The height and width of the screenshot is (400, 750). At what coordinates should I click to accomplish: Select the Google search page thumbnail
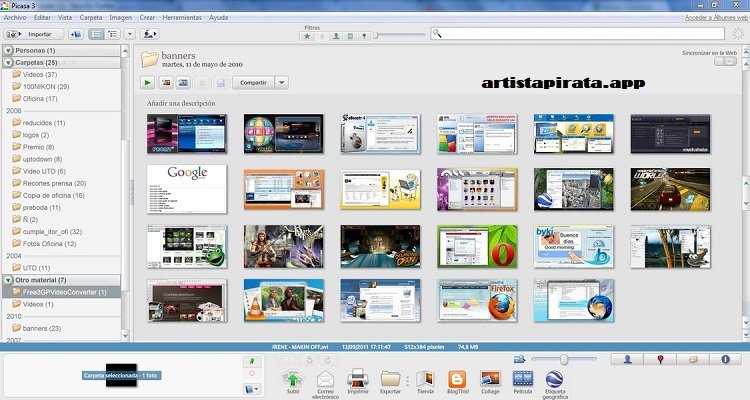pyautogui.click(x=187, y=189)
